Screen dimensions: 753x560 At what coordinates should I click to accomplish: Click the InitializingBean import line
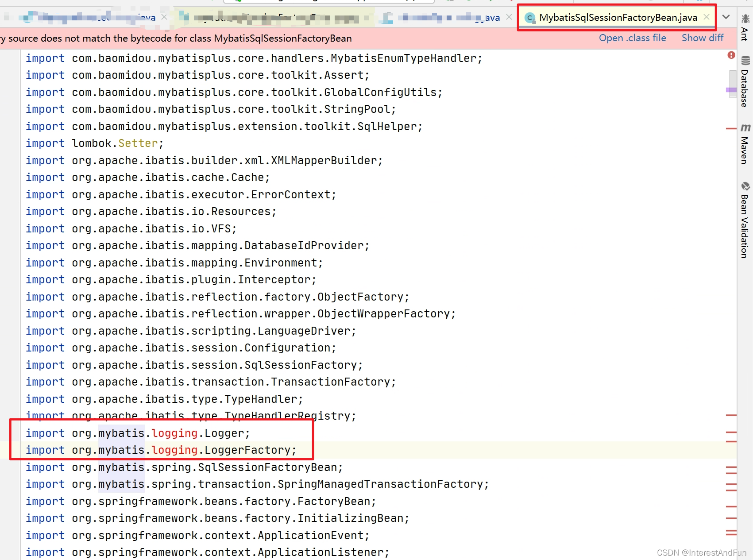click(x=217, y=518)
